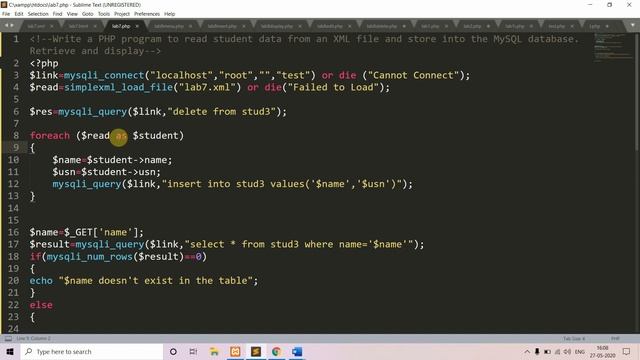Open XAMPP from the taskbar
The height and width of the screenshot is (360, 640).
(235, 352)
